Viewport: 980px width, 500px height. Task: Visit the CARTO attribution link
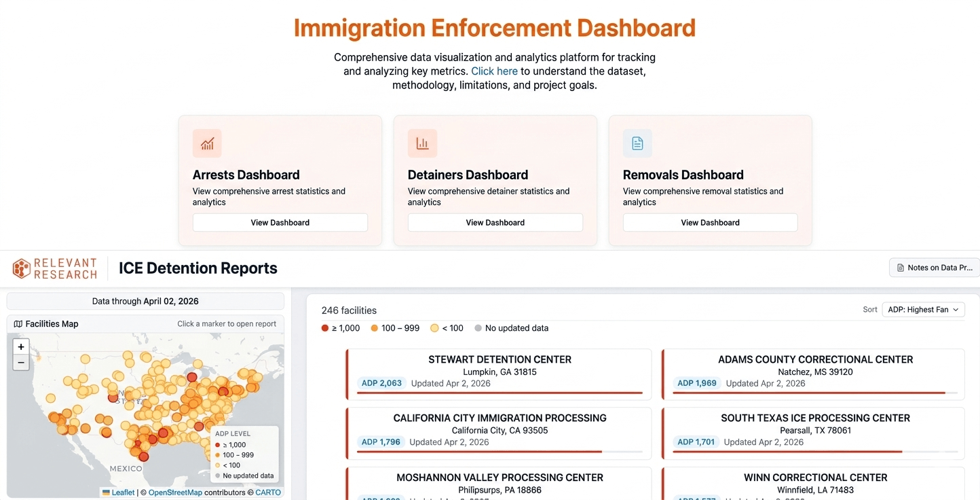pos(268,493)
